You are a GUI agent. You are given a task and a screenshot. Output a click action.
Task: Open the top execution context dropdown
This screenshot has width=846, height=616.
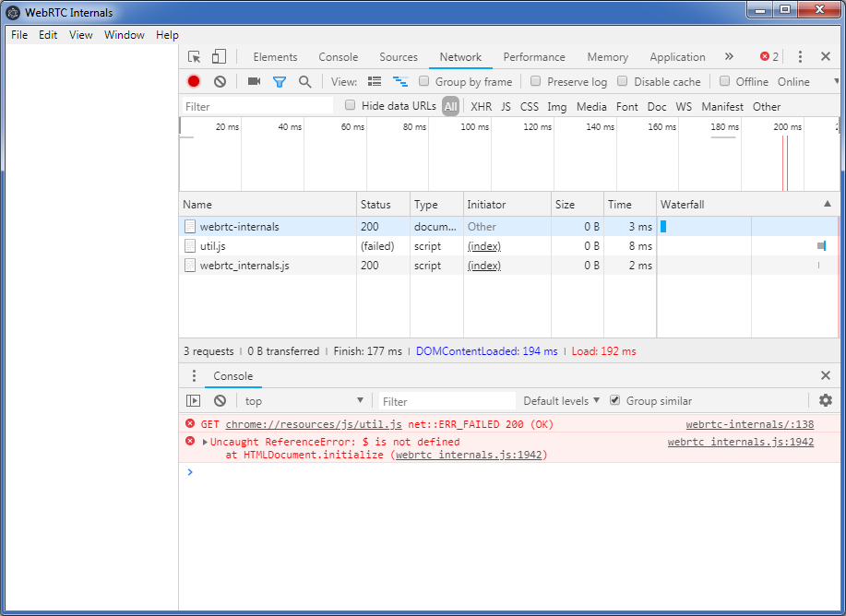304,401
